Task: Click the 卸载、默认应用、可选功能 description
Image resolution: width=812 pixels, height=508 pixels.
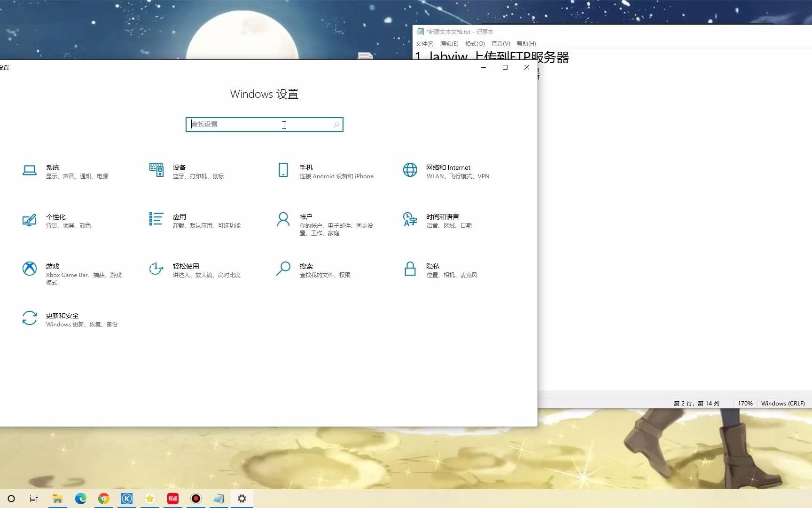Action: point(207,226)
